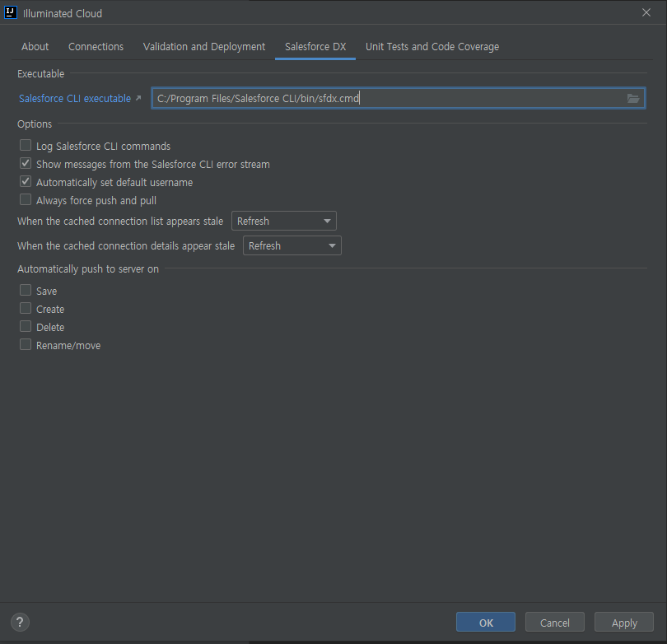The width and height of the screenshot is (667, 644).
Task: Click the Apply button
Action: [624, 623]
